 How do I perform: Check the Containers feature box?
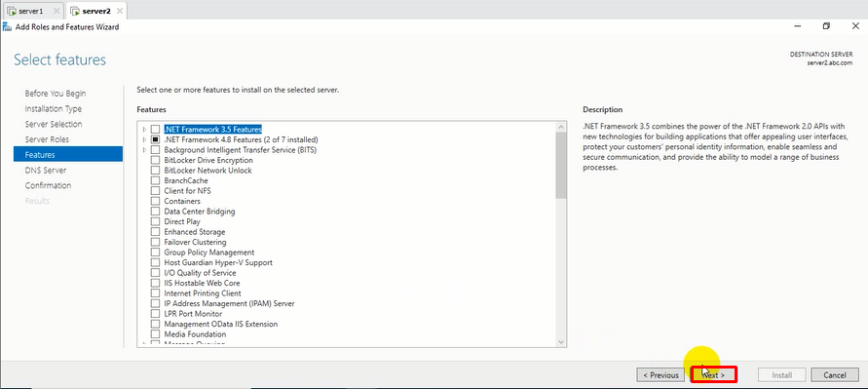click(x=155, y=201)
